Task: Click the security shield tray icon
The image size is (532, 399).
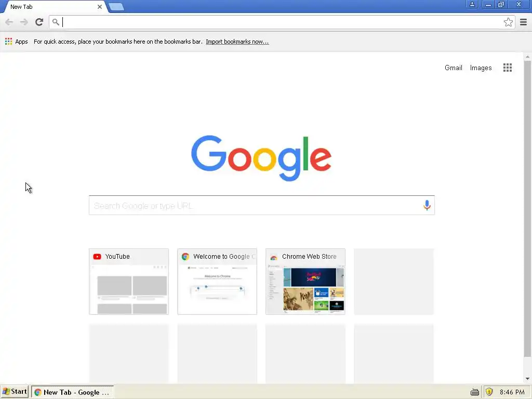Action: point(489,392)
